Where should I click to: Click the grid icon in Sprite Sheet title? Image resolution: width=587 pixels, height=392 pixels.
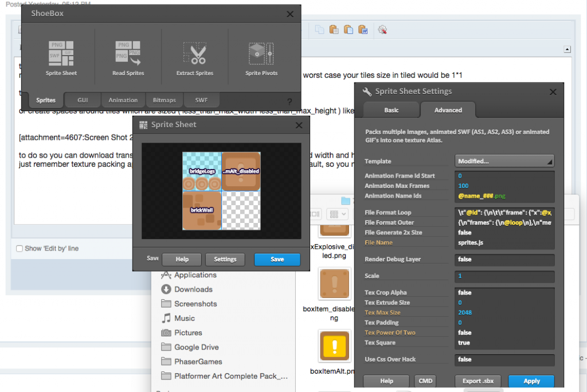click(x=143, y=125)
